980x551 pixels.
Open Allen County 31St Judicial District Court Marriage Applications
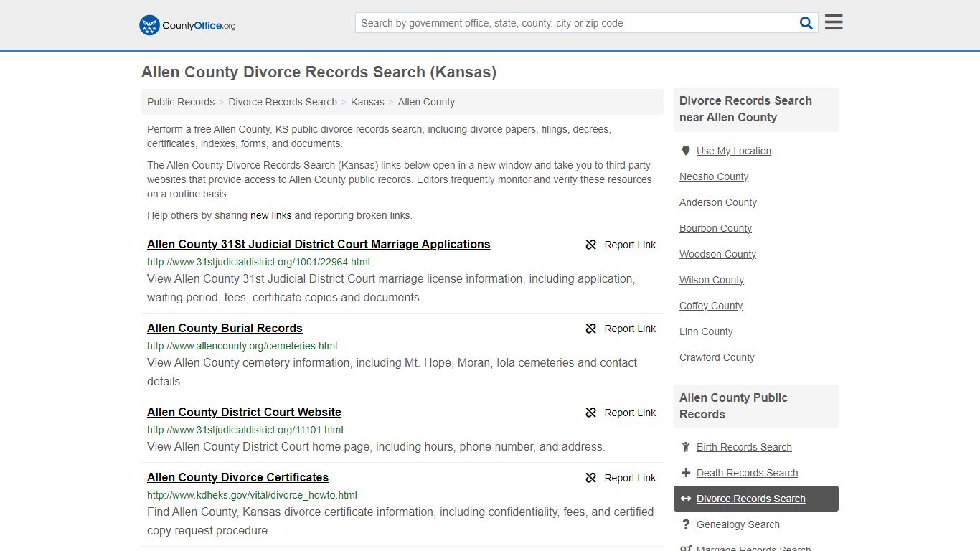click(x=319, y=244)
